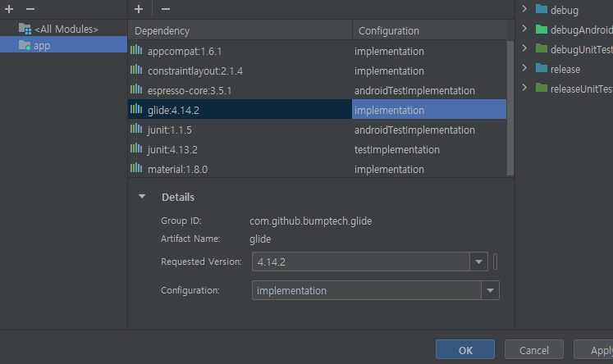
Task: Click androidTestImplementation cell for junit:1.1.5
Action: (x=429, y=130)
